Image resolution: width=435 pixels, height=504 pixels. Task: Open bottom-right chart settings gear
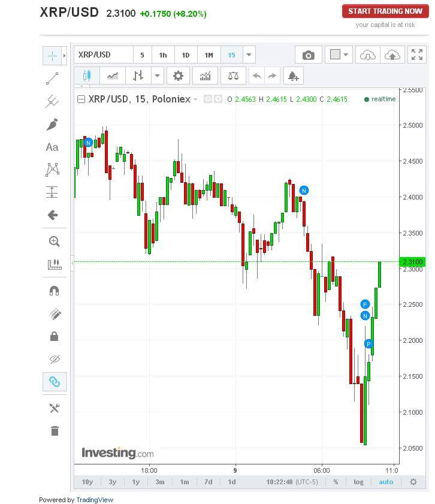point(413,482)
